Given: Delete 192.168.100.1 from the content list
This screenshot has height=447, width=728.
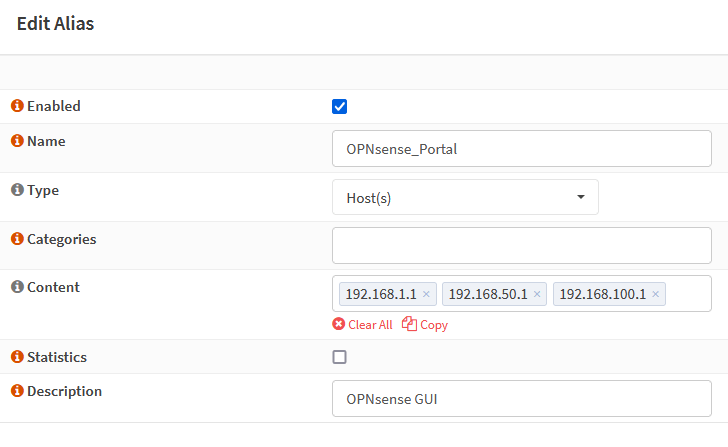Looking at the screenshot, I should 655,294.
